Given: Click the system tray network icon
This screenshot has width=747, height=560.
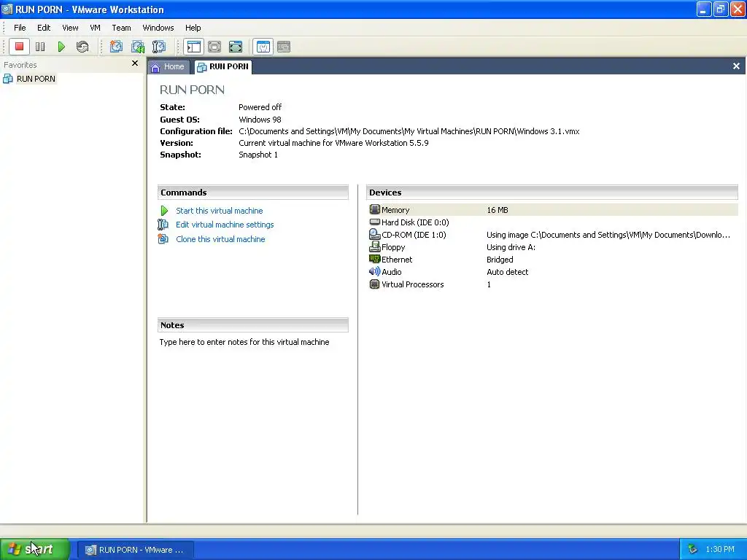Looking at the screenshot, I should click(x=692, y=550).
